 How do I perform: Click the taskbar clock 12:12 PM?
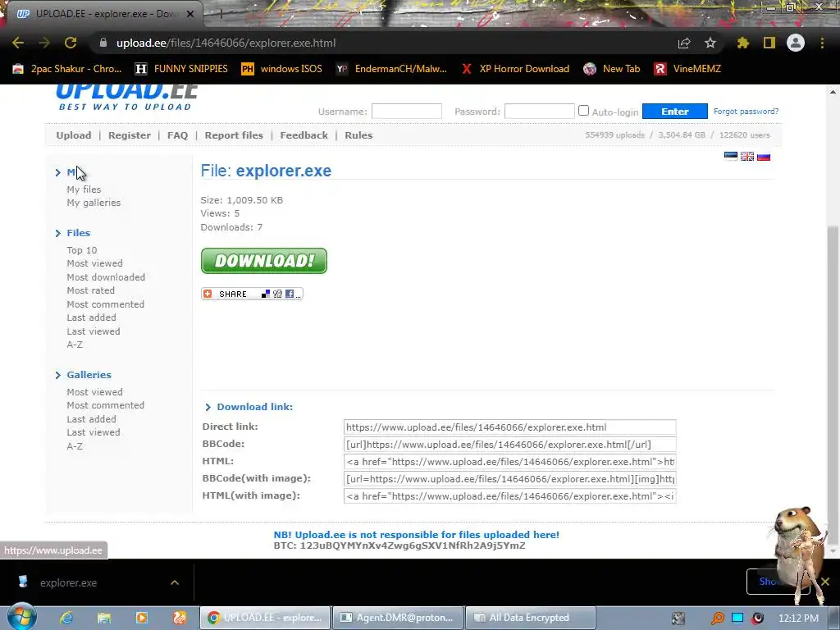point(798,618)
